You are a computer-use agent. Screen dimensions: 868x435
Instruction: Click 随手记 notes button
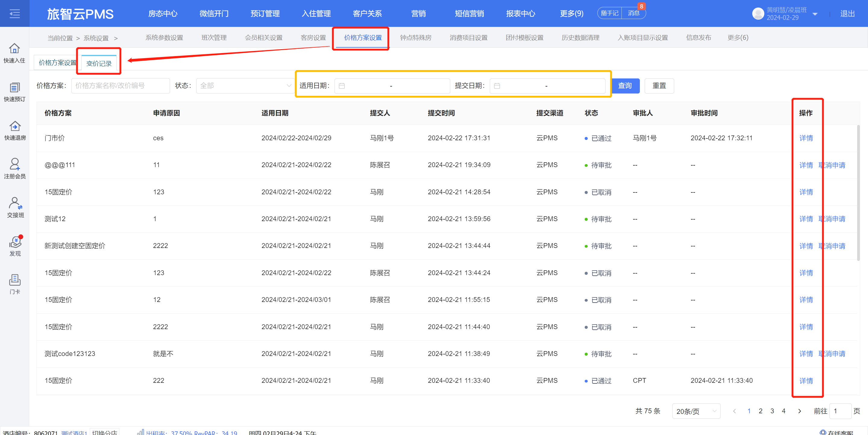click(x=609, y=13)
